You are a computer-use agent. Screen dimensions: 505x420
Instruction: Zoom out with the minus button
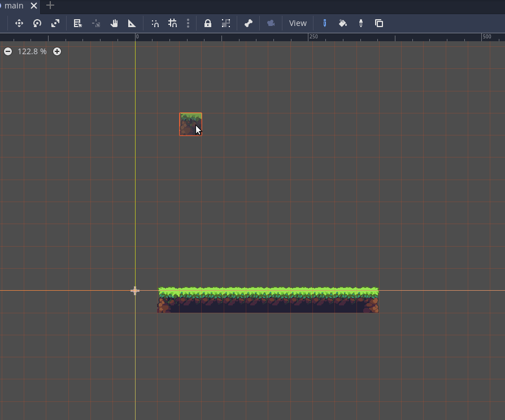pos(8,51)
